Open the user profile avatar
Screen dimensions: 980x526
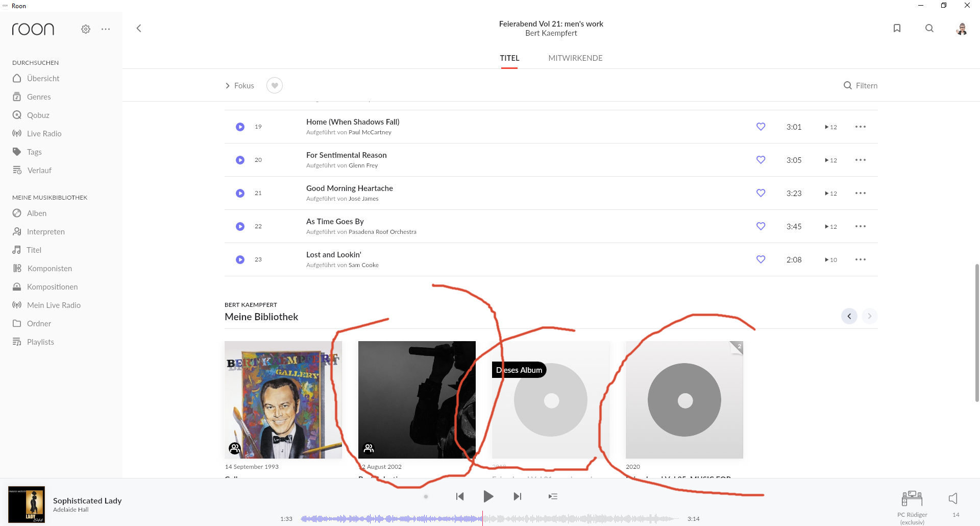pyautogui.click(x=962, y=29)
